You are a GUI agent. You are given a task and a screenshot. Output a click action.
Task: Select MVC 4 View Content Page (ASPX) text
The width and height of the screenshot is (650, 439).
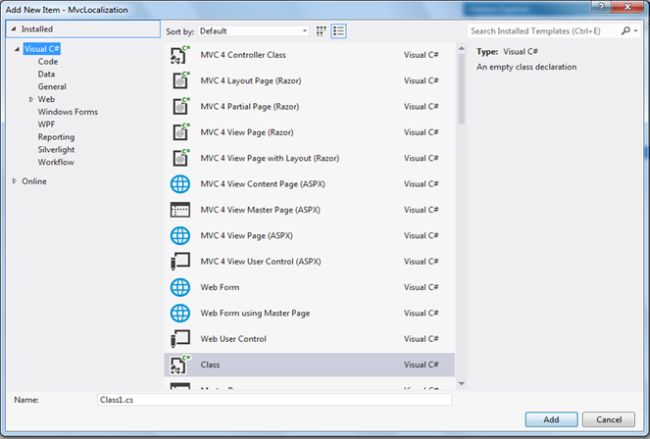tap(262, 184)
